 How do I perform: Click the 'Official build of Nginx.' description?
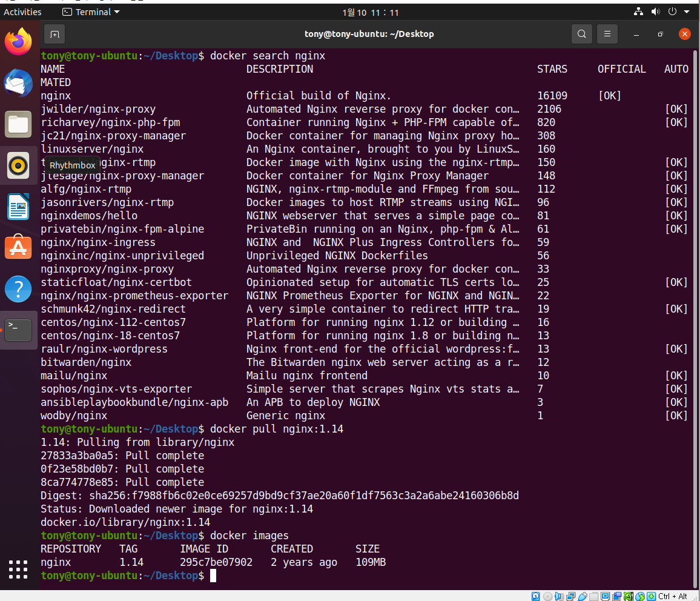(319, 96)
